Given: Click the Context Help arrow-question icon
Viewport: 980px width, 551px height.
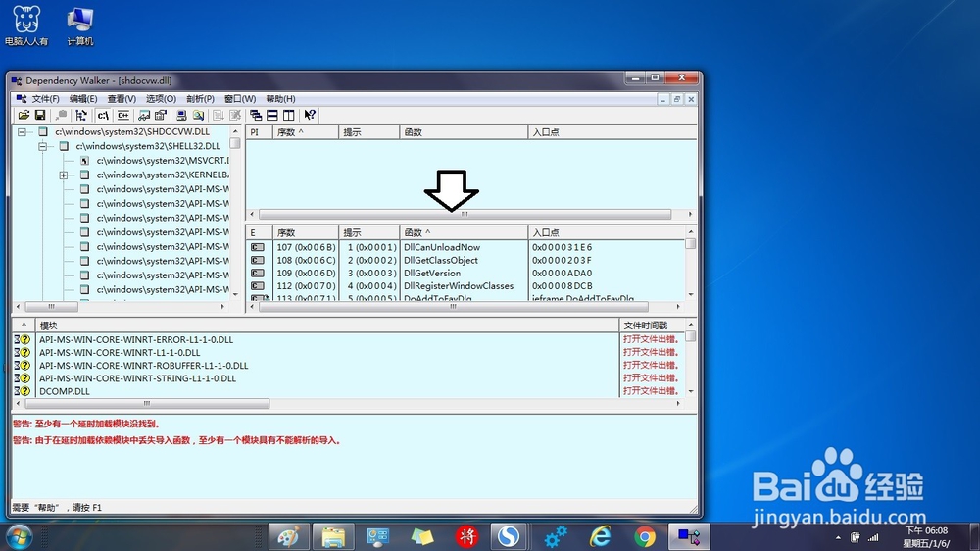Looking at the screenshot, I should click(x=310, y=115).
